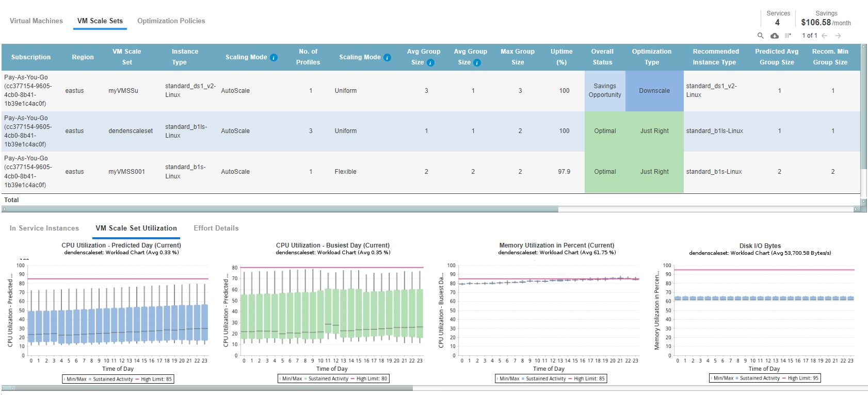Click the dendenscaleset scale set name

pos(131,131)
